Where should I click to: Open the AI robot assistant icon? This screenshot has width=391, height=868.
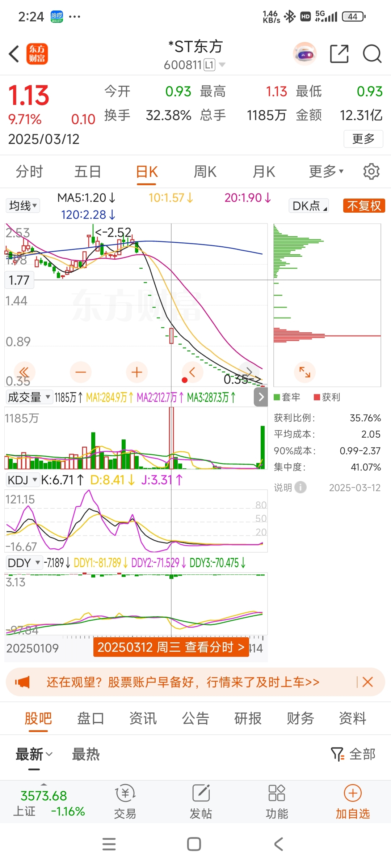[305, 54]
